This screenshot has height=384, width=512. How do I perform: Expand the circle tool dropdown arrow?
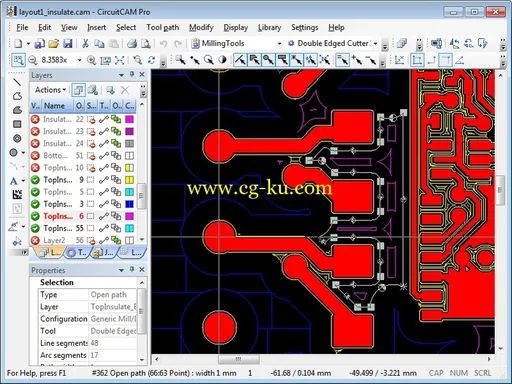click(x=23, y=153)
